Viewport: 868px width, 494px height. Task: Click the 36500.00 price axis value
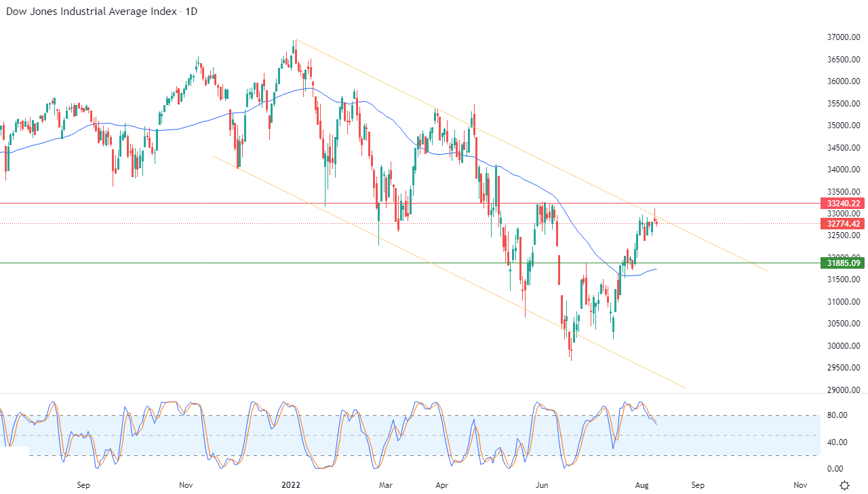(x=843, y=60)
